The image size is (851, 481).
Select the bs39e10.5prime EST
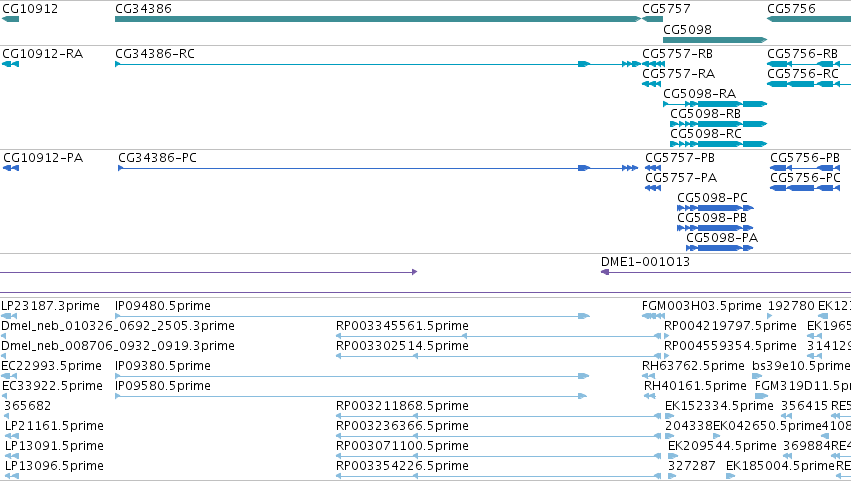coord(801,366)
